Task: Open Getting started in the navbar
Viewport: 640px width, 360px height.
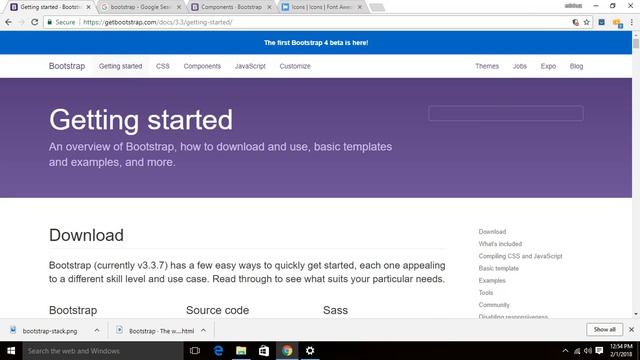Action: point(120,66)
